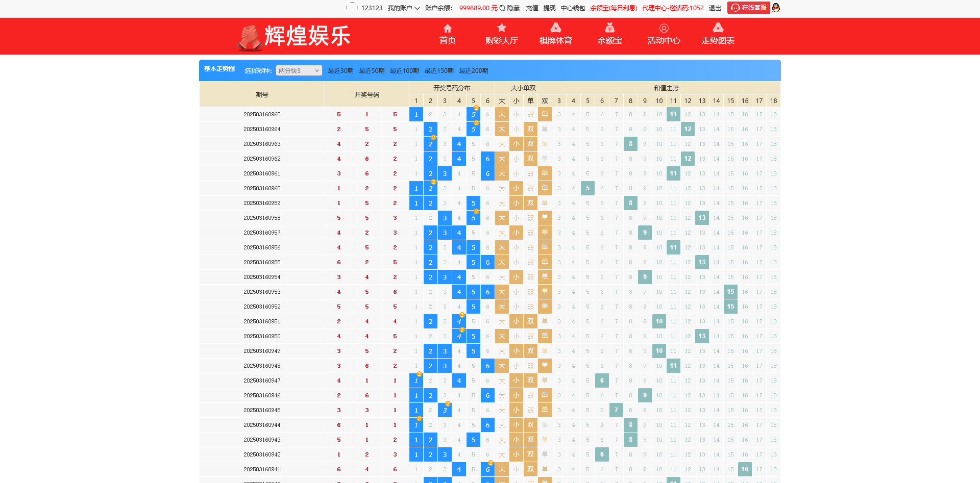Open the 两分快3 lottery type selector
This screenshot has width=980, height=483.
pos(298,70)
